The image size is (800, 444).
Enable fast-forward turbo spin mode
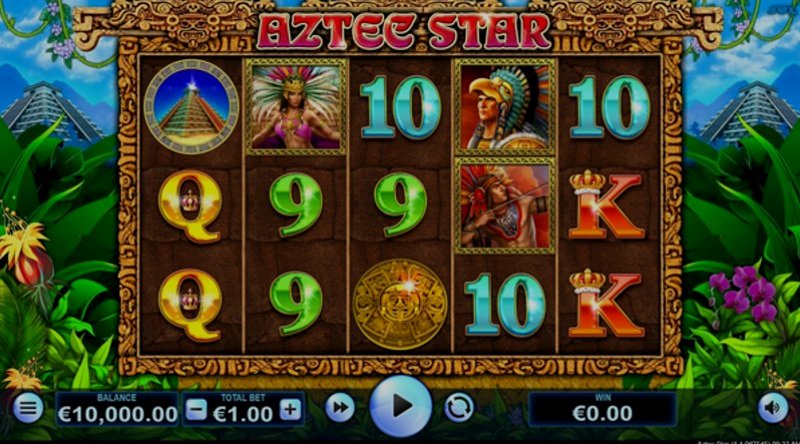[340, 407]
